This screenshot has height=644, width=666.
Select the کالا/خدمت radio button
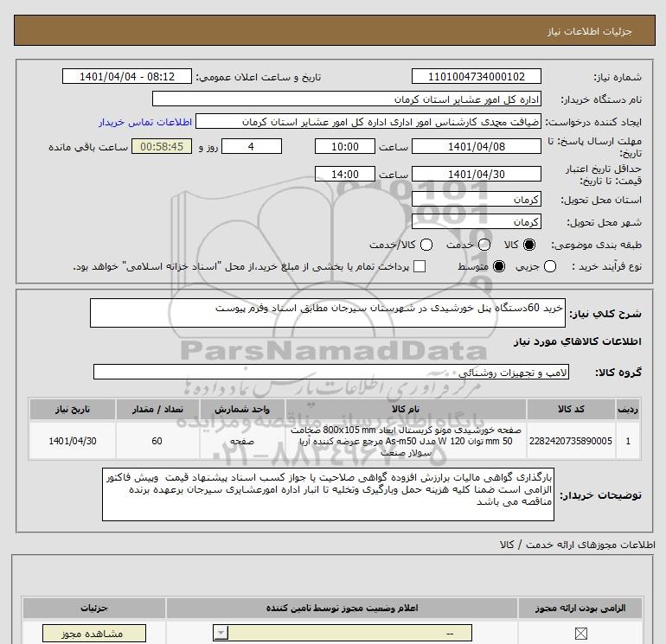point(426,245)
